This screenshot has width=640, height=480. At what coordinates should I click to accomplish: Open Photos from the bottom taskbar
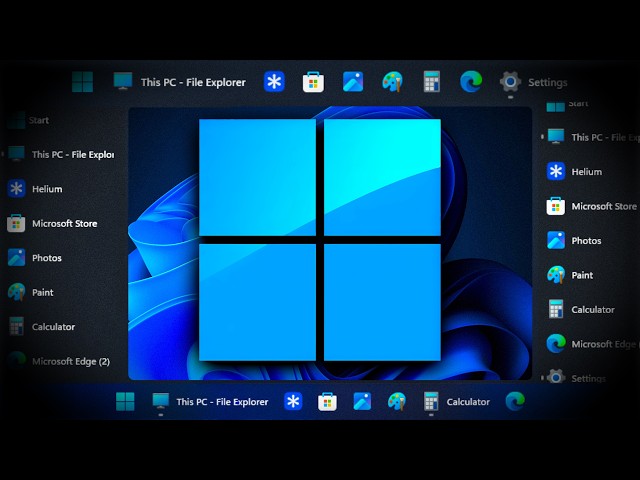(x=362, y=401)
